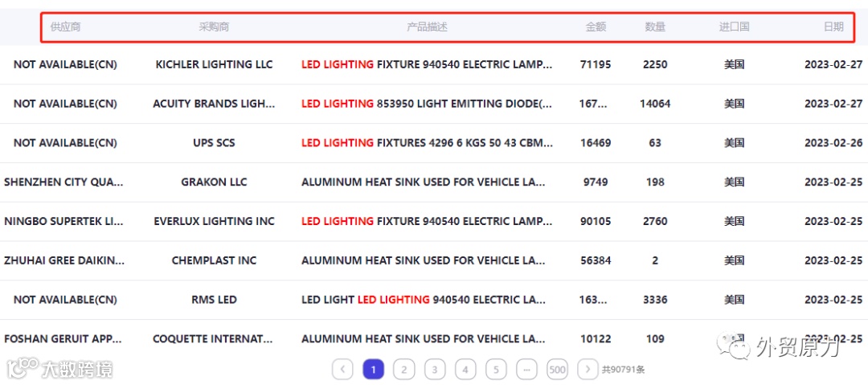
Task: Sort by 金额 column header
Action: (x=596, y=27)
